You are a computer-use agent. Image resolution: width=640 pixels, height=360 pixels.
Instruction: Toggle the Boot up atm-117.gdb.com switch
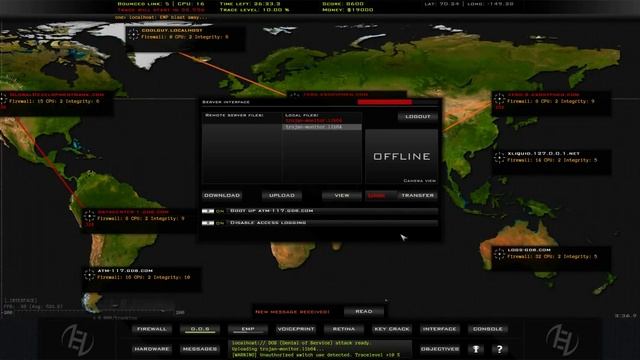point(208,211)
